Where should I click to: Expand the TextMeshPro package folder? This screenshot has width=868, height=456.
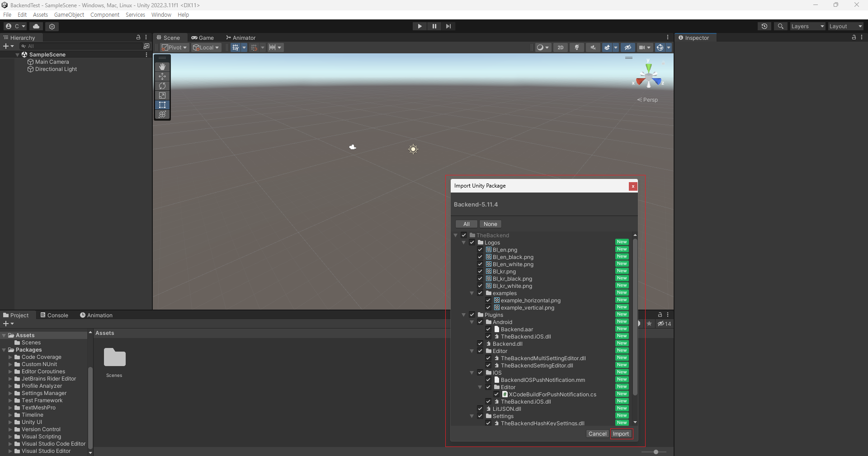pyautogui.click(x=10, y=408)
